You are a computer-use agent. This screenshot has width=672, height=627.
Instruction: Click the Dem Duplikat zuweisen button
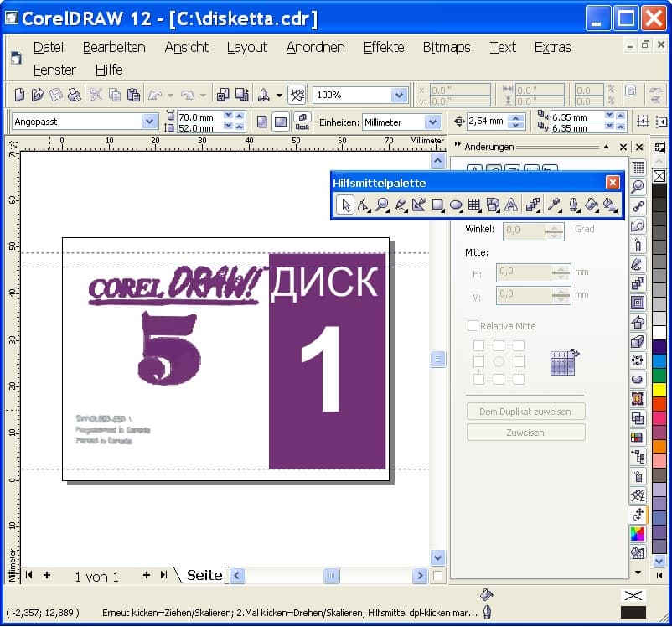(525, 412)
